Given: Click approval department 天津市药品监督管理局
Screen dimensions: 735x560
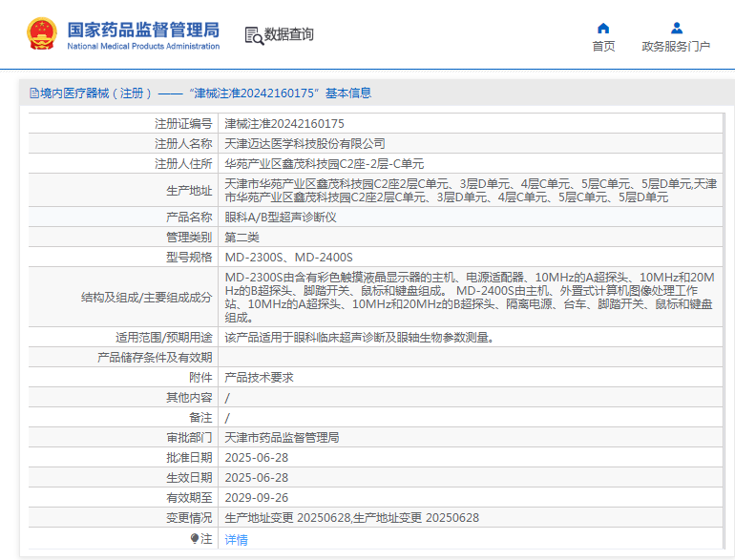Looking at the screenshot, I should pos(282,438).
